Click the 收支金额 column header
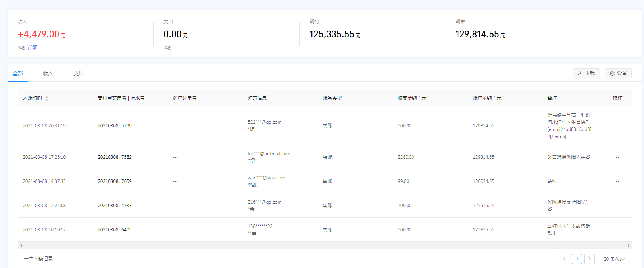 tap(414, 98)
